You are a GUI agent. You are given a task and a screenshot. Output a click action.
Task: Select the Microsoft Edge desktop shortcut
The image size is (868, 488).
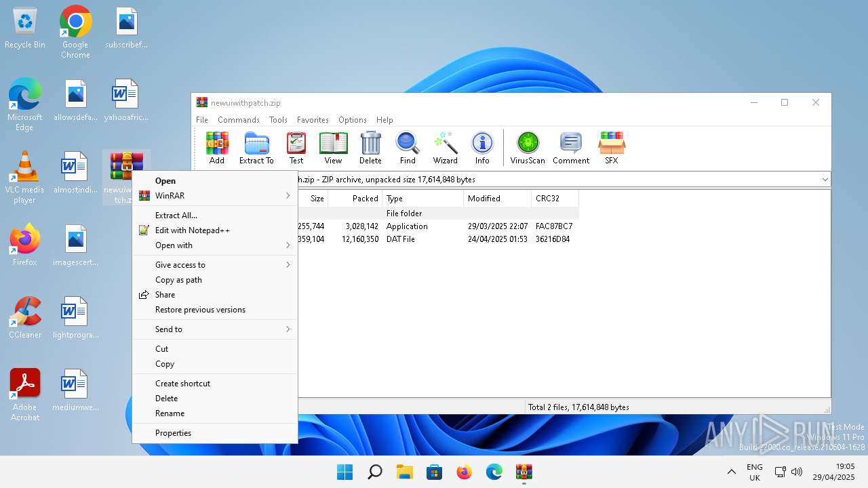coord(25,104)
